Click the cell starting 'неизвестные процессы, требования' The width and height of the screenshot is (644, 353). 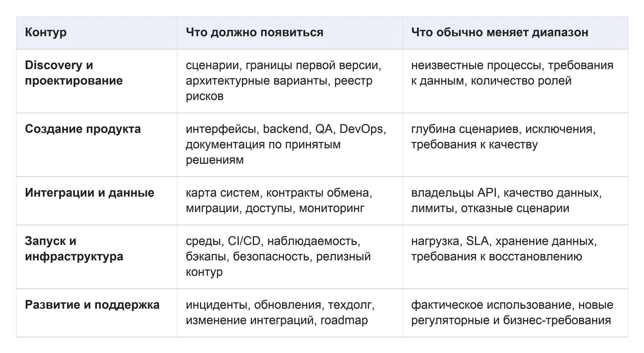coord(515,81)
